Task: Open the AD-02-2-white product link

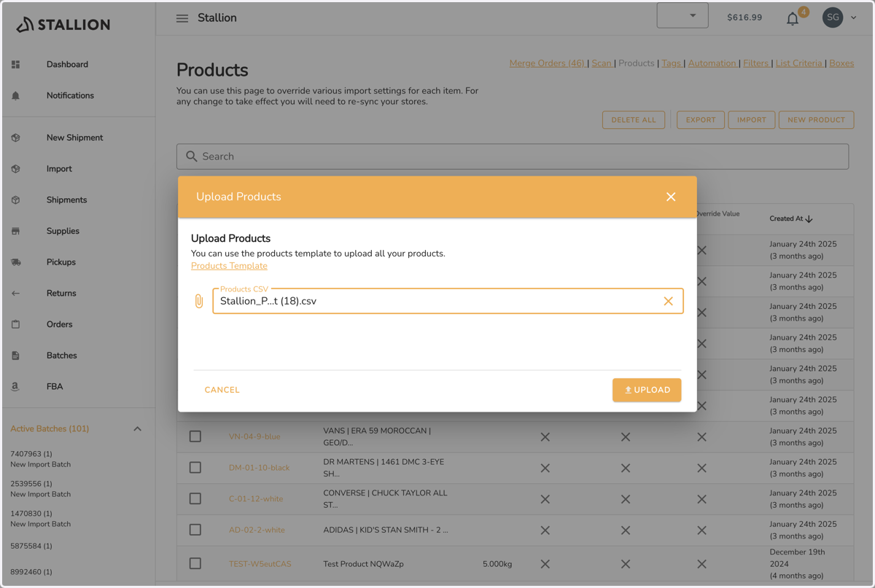Action: pyautogui.click(x=257, y=530)
